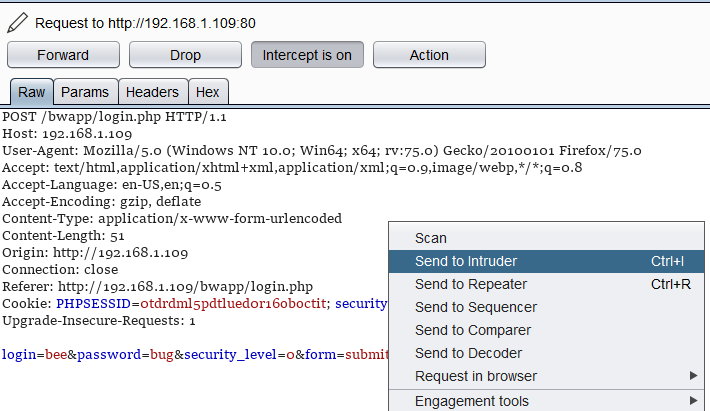
Task: Choose Send to Comparer option
Action: coord(473,330)
